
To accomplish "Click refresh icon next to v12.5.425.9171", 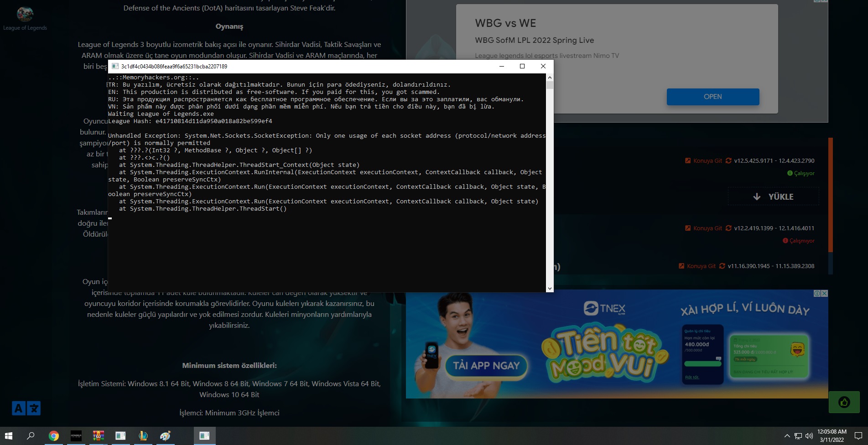I will tap(728, 160).
